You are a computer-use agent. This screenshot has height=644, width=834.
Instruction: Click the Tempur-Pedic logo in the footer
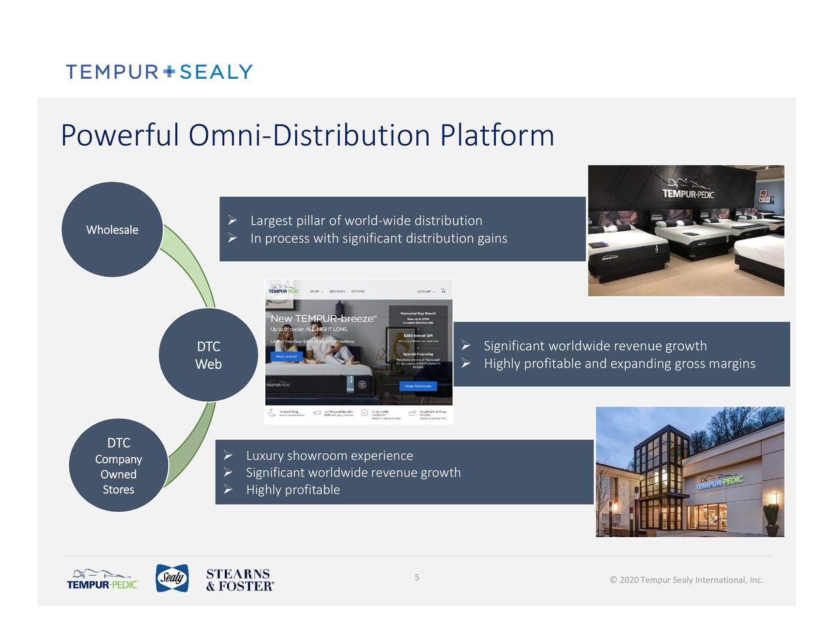102,579
